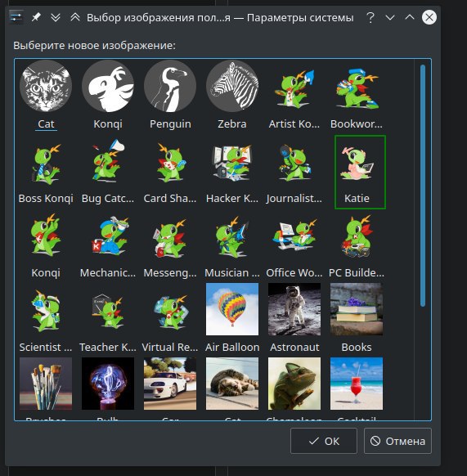Select the Bookworm Konqi avatar
The height and width of the screenshot is (476, 467).
[x=357, y=88]
